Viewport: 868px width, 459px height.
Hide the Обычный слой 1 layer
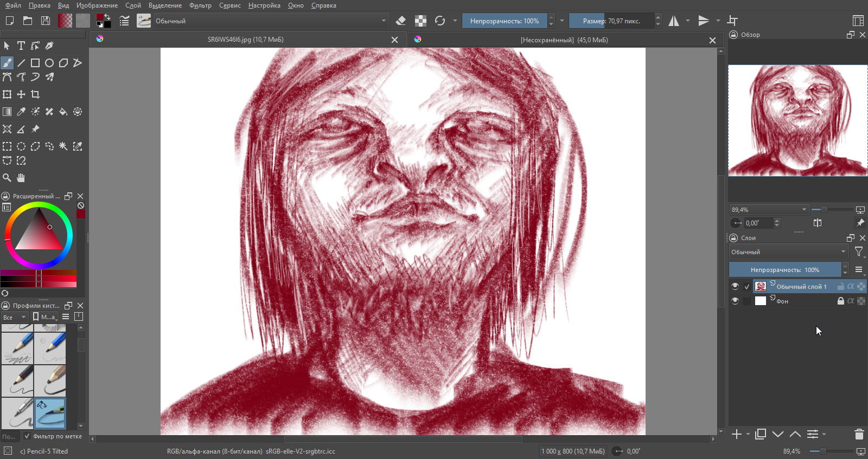click(735, 287)
